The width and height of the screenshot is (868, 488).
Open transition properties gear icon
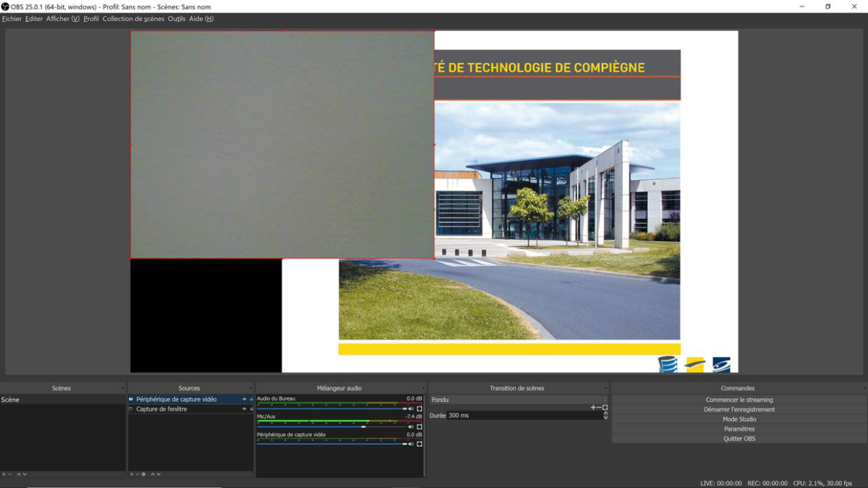(605, 408)
